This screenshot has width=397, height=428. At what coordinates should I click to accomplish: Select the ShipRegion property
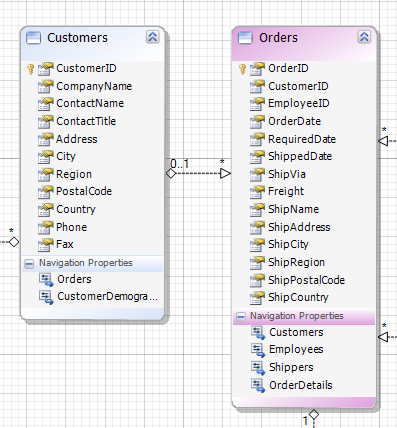pyautogui.click(x=296, y=262)
